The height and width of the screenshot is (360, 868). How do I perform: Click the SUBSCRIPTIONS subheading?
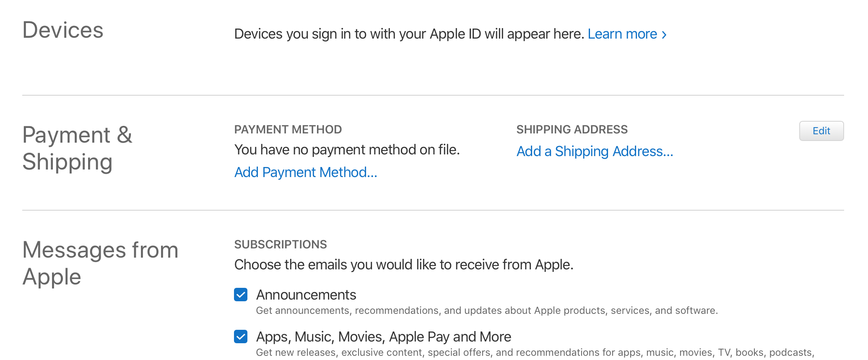point(281,244)
